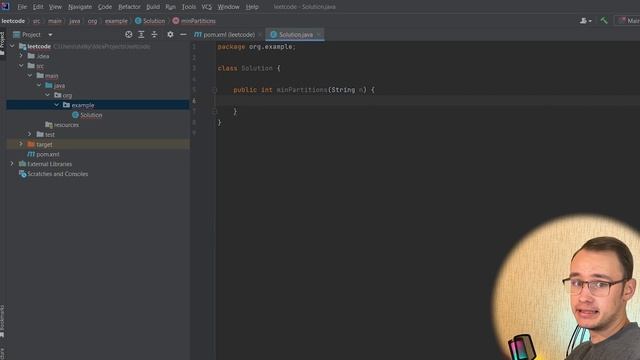Image resolution: width=640 pixels, height=360 pixels.
Task: Click the org breadcrumb in navigation bar
Action: pyautogui.click(x=92, y=21)
